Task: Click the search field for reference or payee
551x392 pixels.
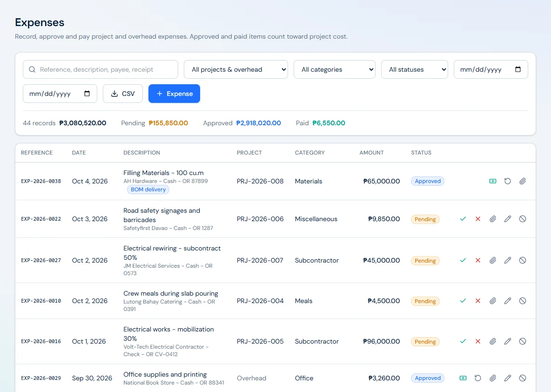Action: [x=101, y=69]
